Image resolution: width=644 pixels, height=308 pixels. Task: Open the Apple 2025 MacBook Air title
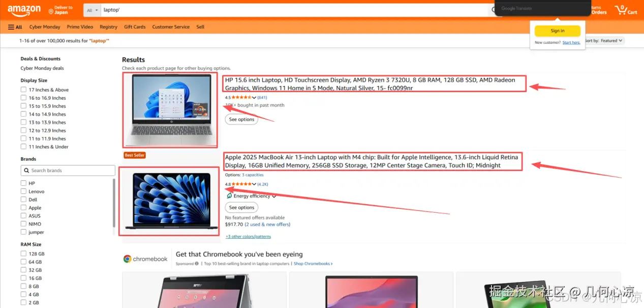click(x=372, y=161)
